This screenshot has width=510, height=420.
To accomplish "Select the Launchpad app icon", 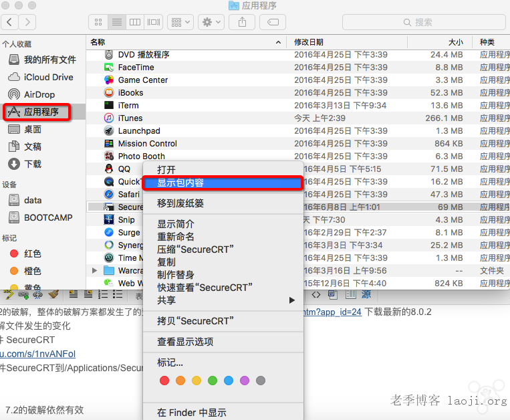I will [x=109, y=131].
